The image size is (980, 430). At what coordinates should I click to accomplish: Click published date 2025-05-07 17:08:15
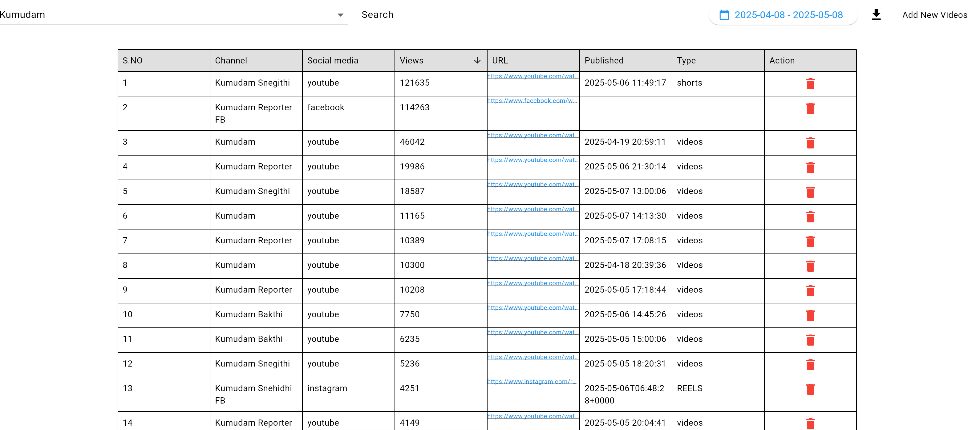(626, 241)
